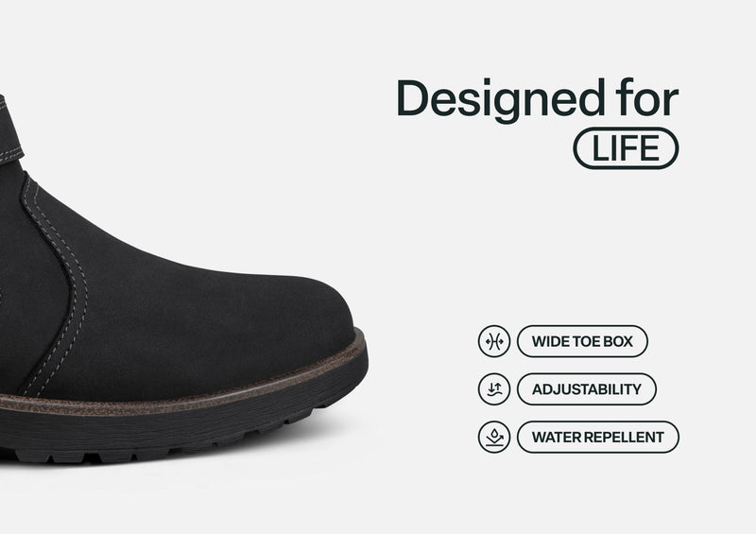The height and width of the screenshot is (534, 756).
Task: Click the wide toe box arrows icon
Action: (x=493, y=341)
